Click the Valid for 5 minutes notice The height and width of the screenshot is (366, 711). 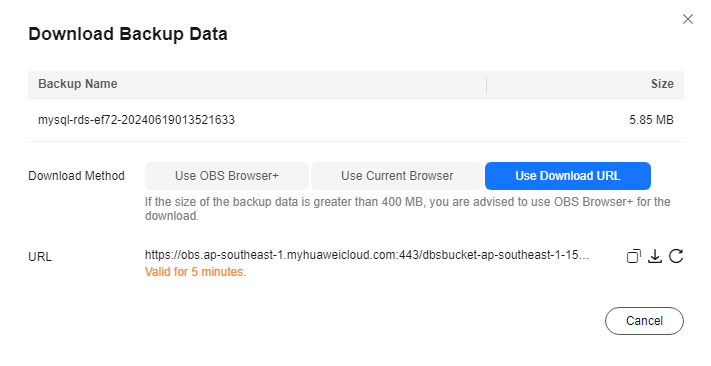[195, 272]
